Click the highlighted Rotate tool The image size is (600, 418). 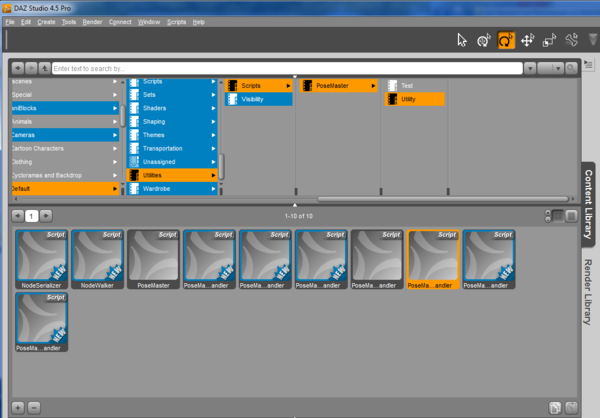pyautogui.click(x=505, y=40)
